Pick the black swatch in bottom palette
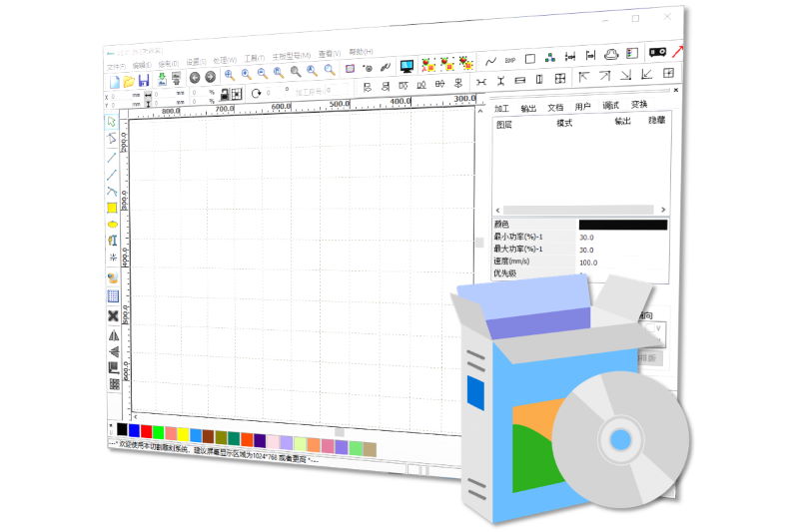The height and width of the screenshot is (532, 799). 122,429
